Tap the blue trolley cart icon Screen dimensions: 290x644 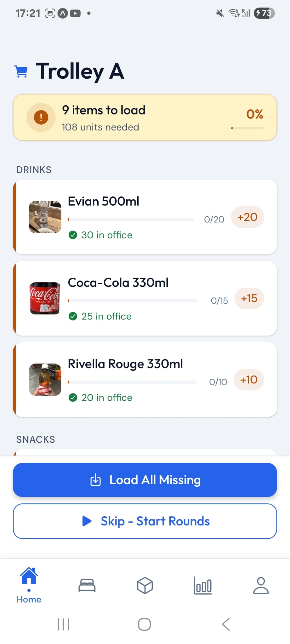21,71
